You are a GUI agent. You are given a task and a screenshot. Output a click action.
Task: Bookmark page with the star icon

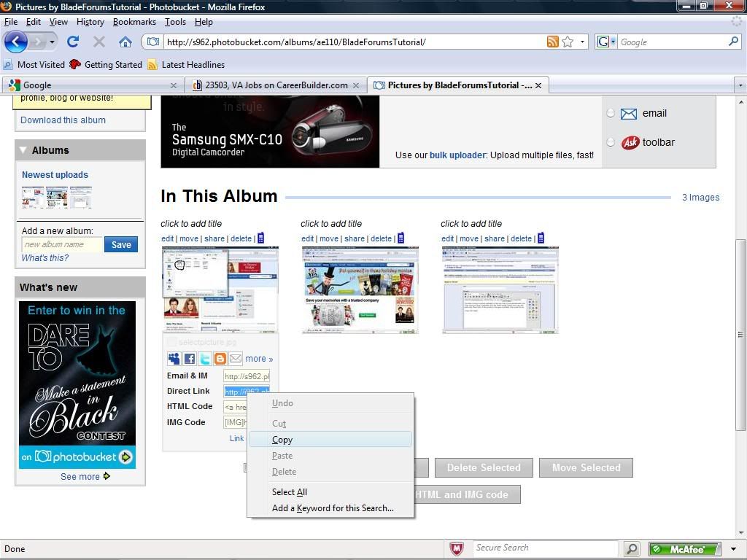[568, 42]
